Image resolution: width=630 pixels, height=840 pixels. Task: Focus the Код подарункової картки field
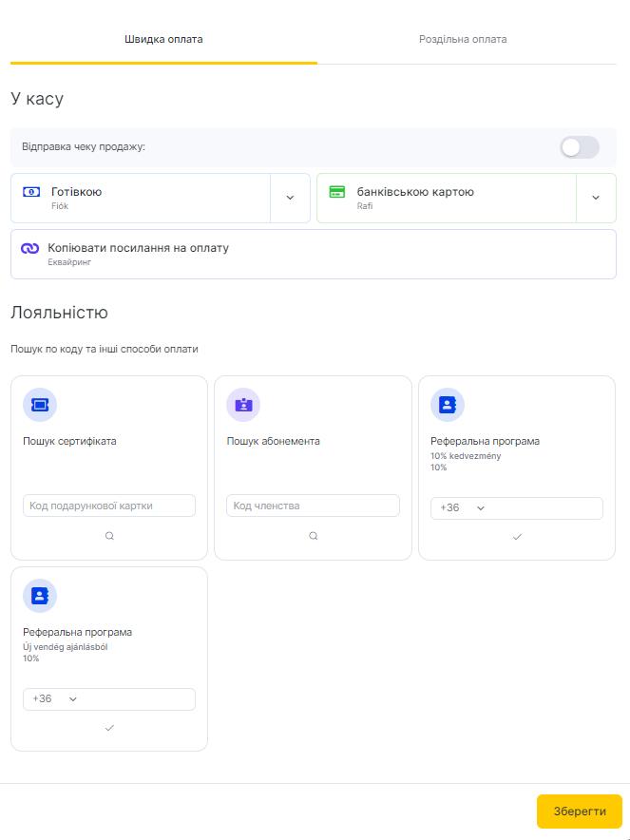(109, 506)
